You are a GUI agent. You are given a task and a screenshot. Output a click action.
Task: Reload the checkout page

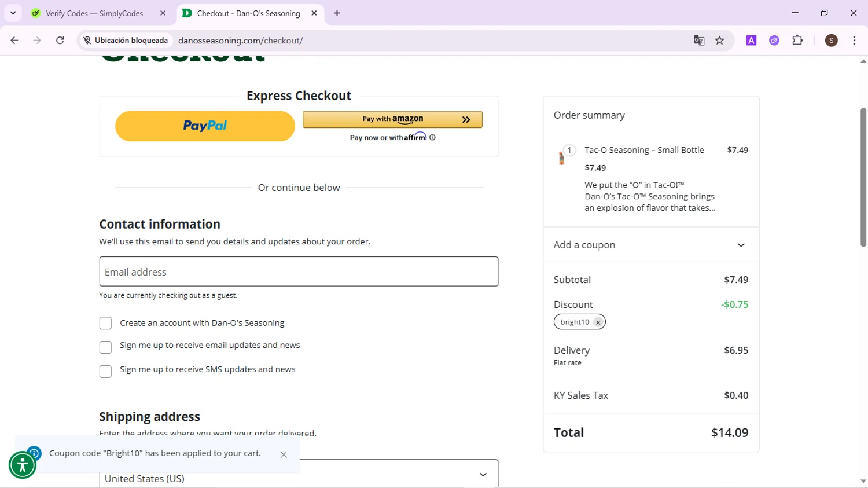(x=60, y=41)
